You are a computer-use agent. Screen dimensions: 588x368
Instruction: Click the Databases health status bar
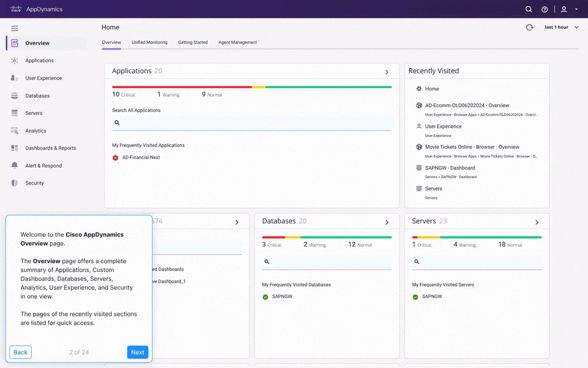(326, 237)
